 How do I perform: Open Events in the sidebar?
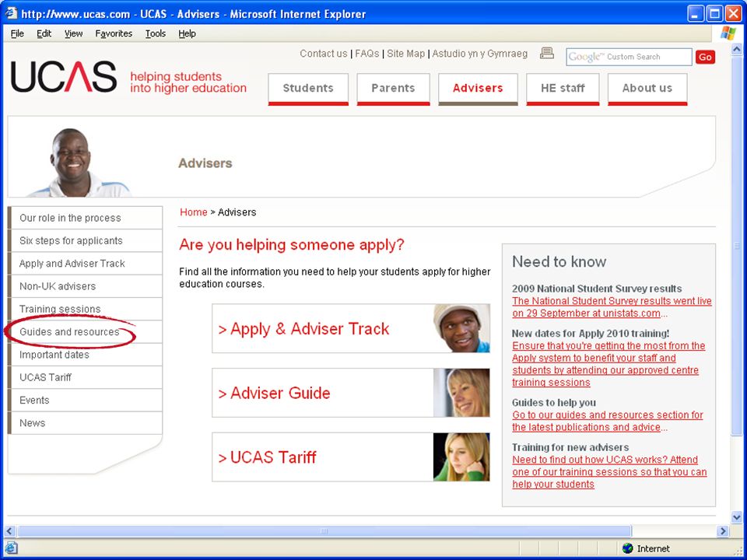click(86, 400)
